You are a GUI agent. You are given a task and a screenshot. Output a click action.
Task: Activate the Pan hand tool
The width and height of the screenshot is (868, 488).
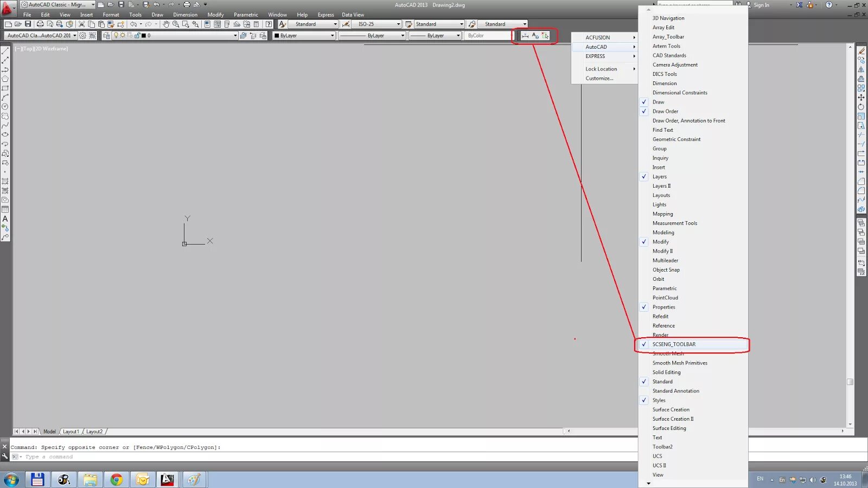tap(166, 24)
